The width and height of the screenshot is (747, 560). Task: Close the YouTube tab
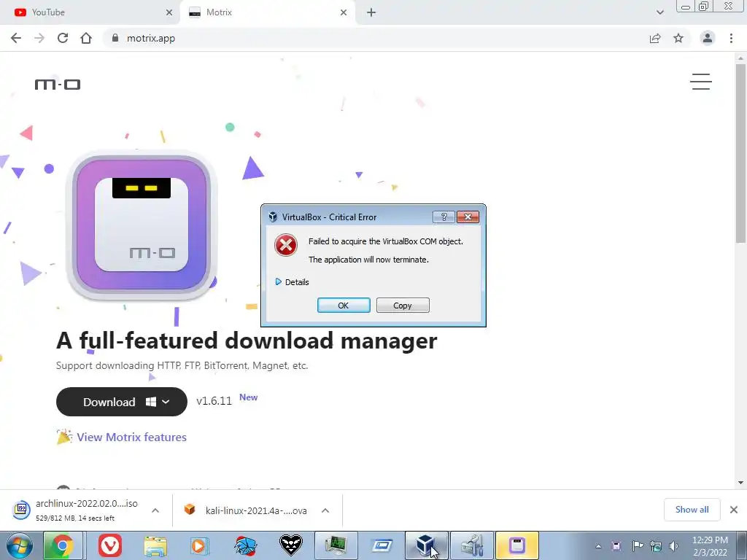coord(169,12)
